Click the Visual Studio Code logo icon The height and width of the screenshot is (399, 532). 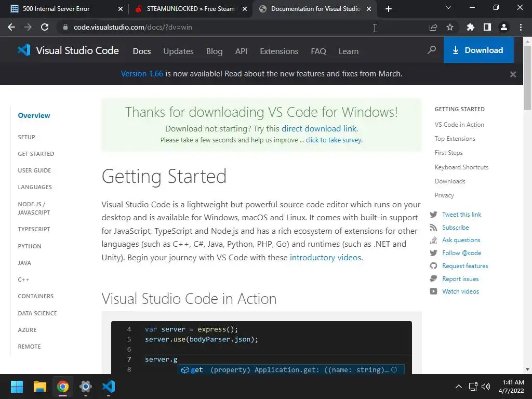pos(24,50)
